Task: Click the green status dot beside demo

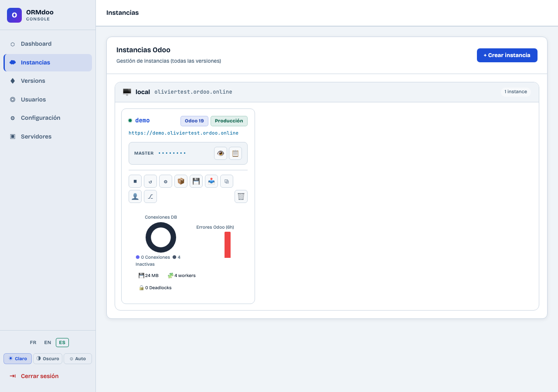Action: (130, 121)
